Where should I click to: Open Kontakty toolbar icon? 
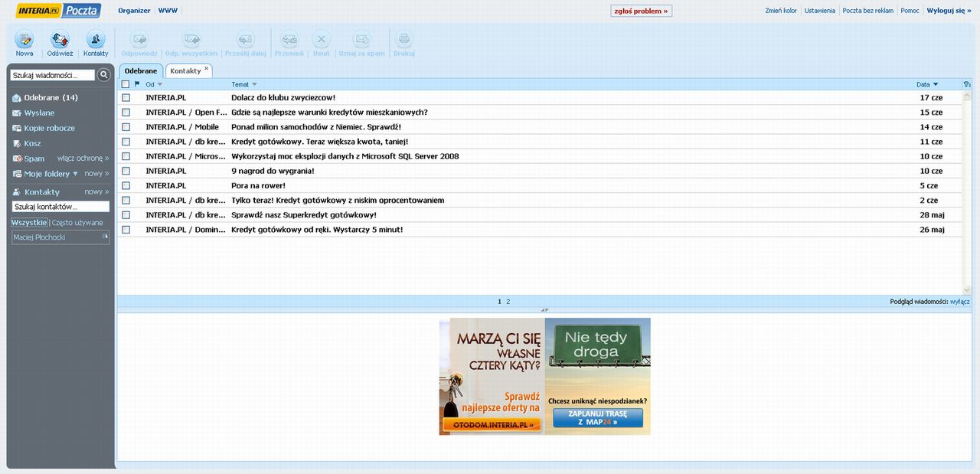tap(96, 43)
